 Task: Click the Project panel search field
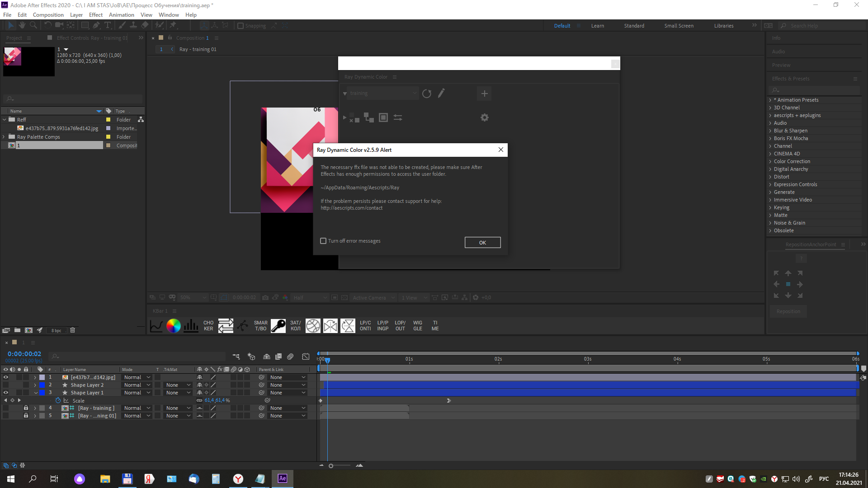pyautogui.click(x=73, y=99)
